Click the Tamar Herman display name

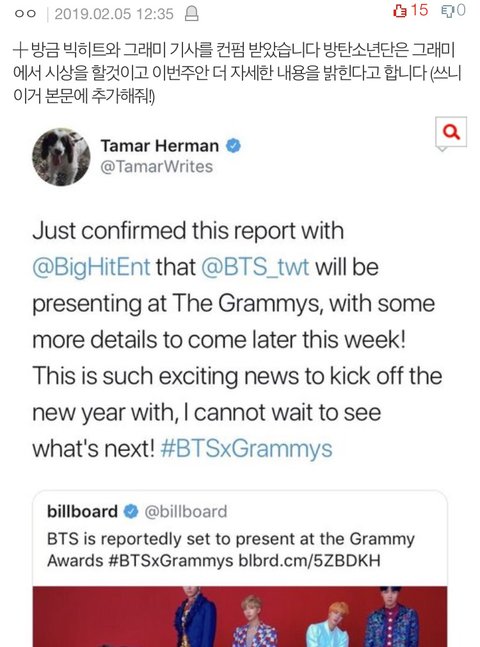coord(159,146)
